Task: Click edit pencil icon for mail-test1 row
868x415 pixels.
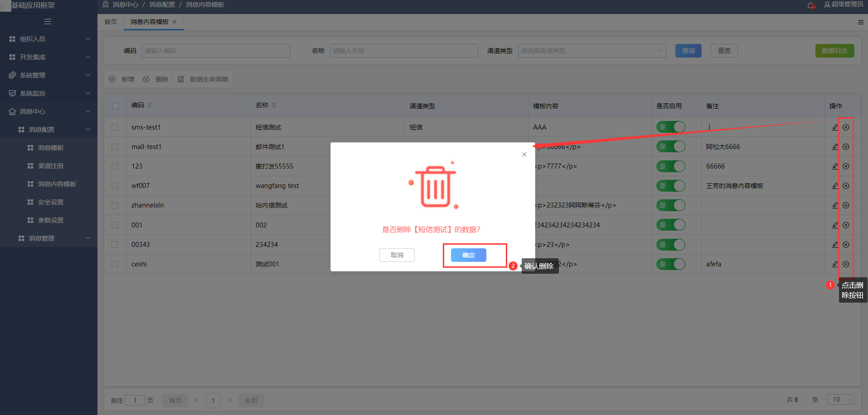Action: point(835,147)
